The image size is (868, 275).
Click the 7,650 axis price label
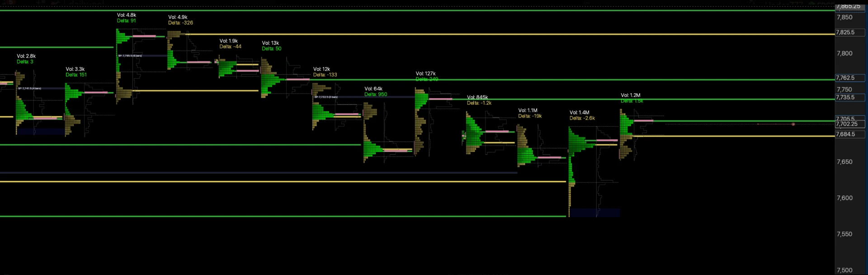point(844,162)
